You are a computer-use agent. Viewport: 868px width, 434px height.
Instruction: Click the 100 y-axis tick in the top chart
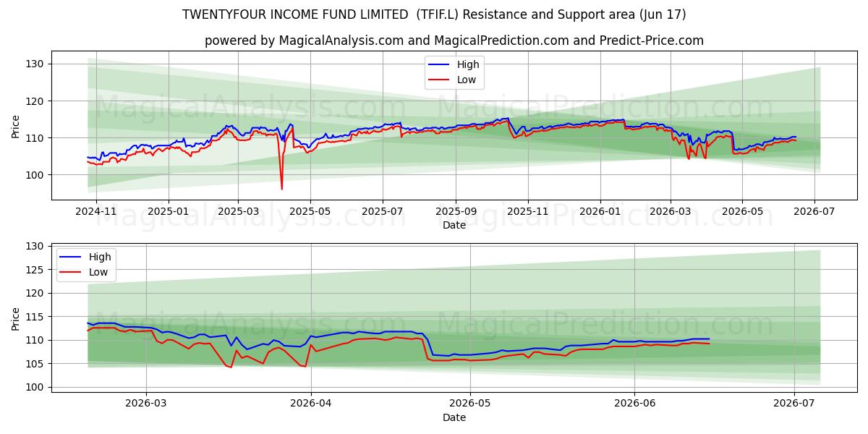(x=35, y=175)
